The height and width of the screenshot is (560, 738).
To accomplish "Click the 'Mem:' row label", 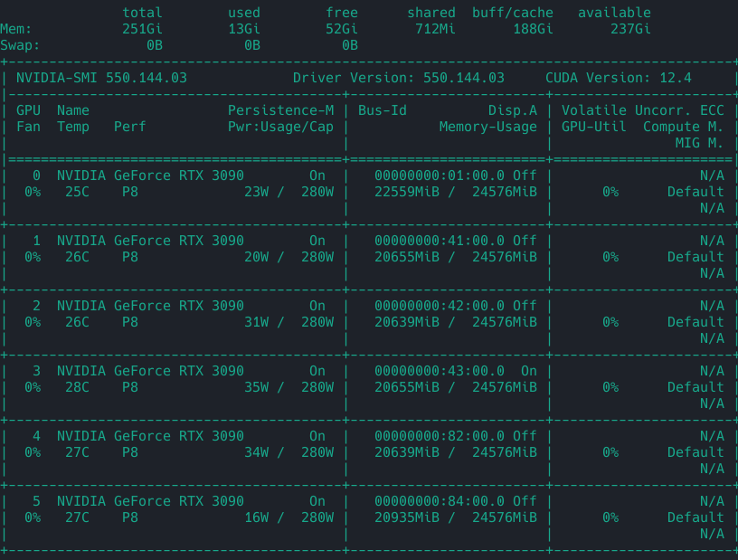I will (16, 29).
